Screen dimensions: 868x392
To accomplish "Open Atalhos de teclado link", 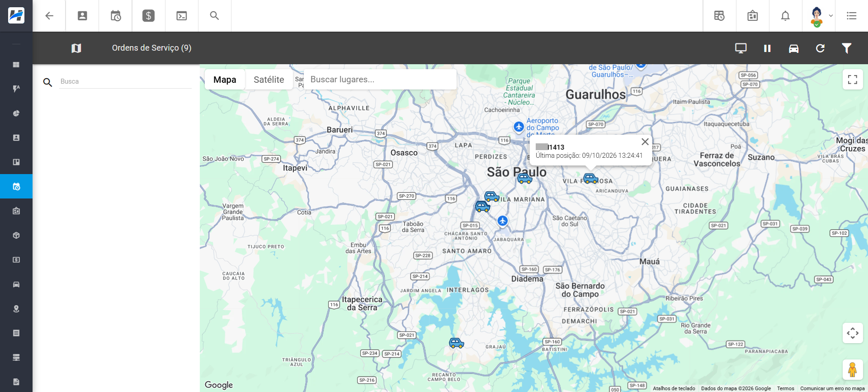I will coord(674,388).
